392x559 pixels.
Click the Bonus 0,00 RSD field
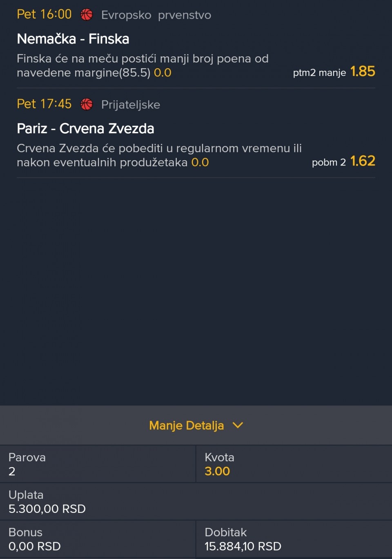98,539
